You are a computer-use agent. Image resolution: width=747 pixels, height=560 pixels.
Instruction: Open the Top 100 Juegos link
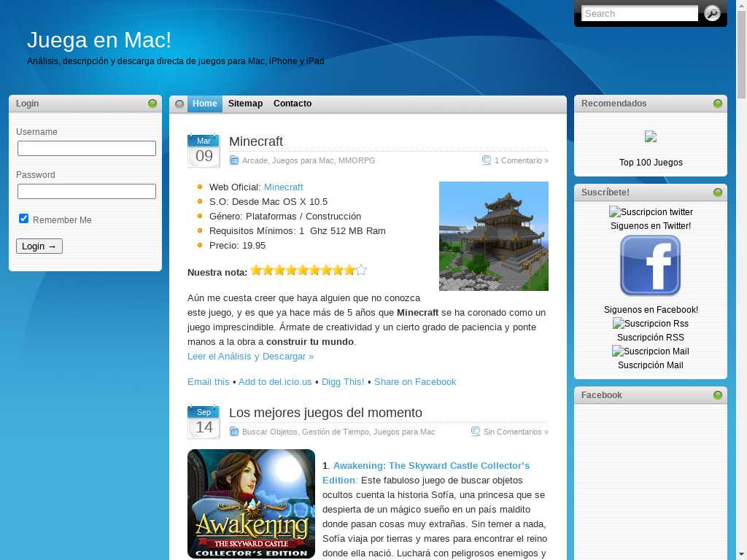click(651, 163)
